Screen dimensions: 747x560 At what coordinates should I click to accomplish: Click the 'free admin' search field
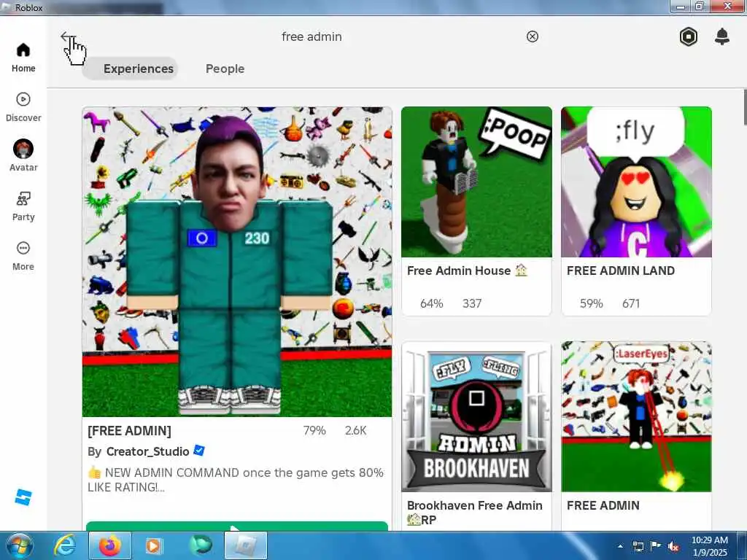[311, 36]
